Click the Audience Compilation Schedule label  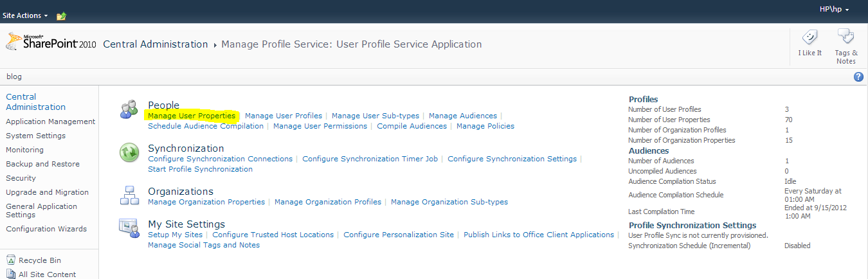(676, 195)
